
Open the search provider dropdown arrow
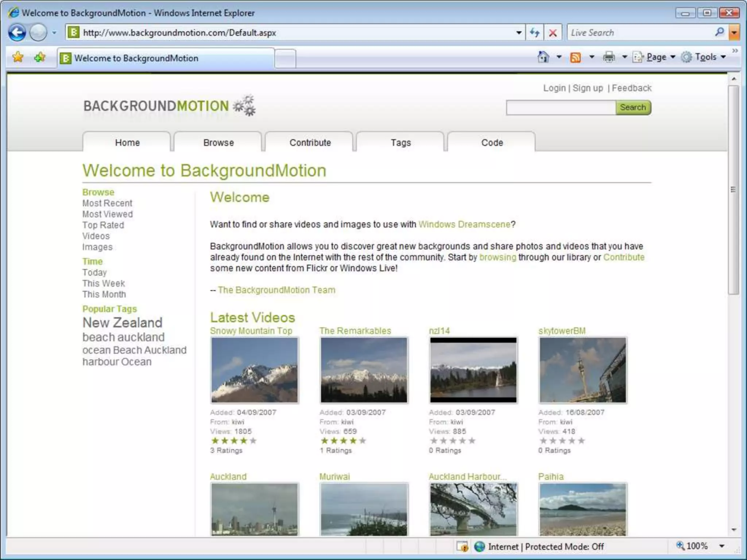[734, 33]
